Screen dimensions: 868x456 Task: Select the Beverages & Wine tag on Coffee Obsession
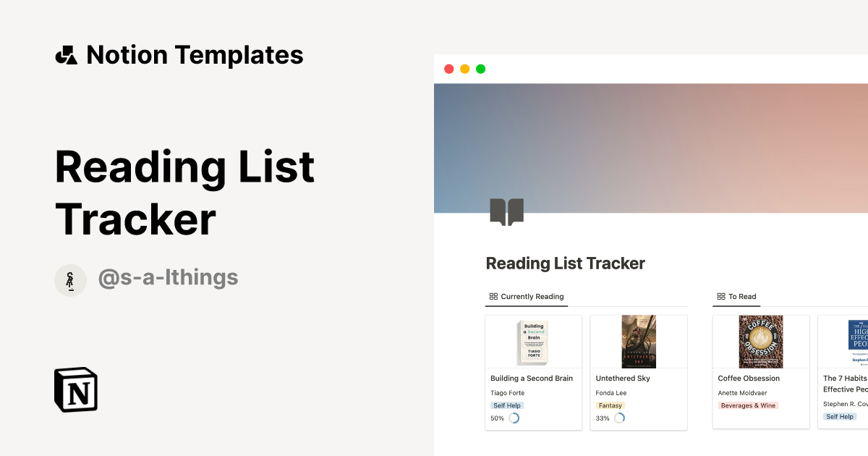coord(748,405)
